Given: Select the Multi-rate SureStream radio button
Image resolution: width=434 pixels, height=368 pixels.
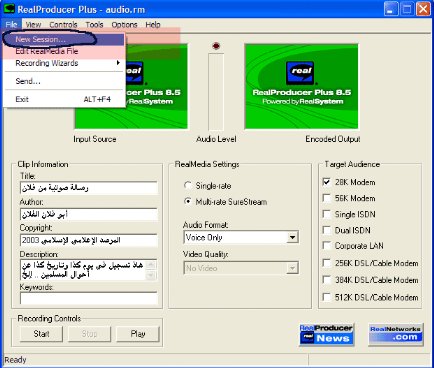Looking at the screenshot, I should (x=188, y=202).
